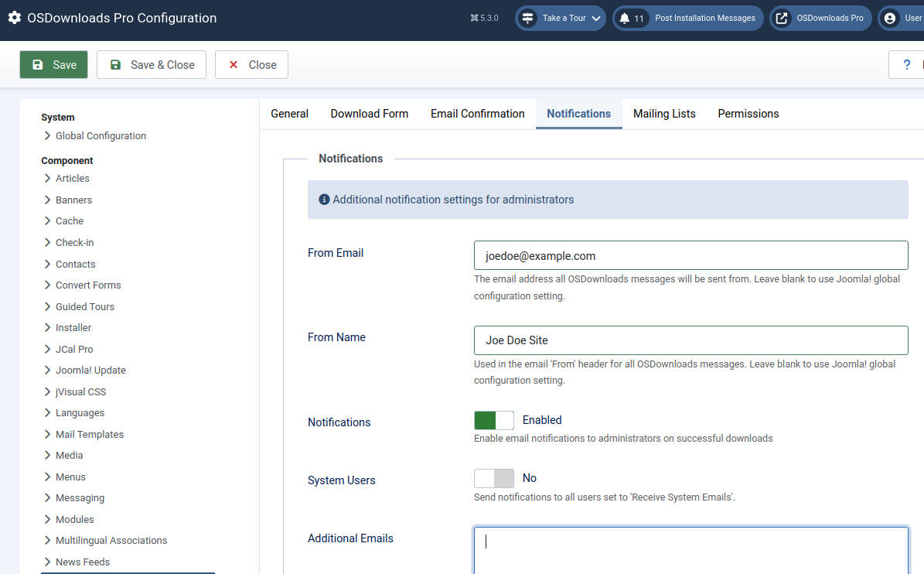
Task: Click the info icon in the notification settings banner
Action: (324, 200)
